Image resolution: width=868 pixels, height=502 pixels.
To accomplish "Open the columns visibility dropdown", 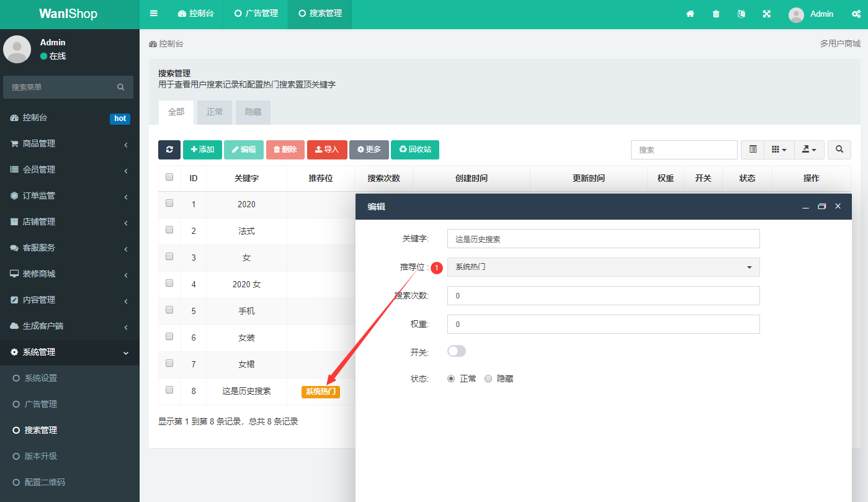I will (779, 150).
